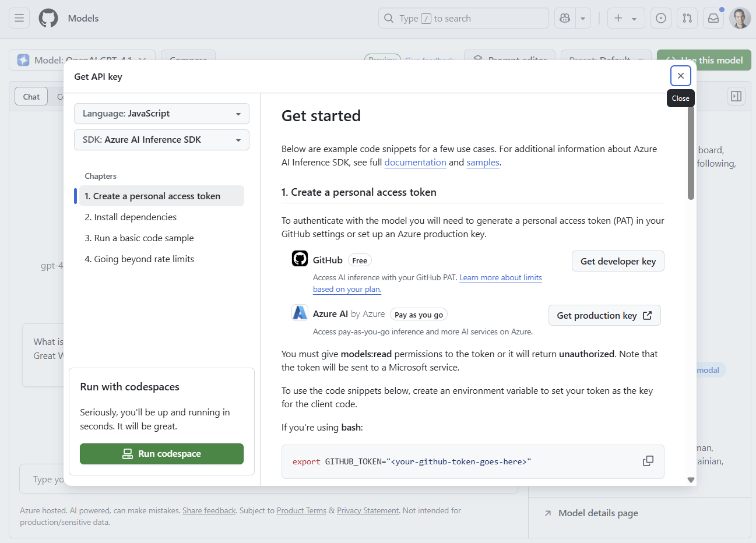The width and height of the screenshot is (756, 543).
Task: Select chapter 1 Create a personal access token
Action: click(x=161, y=196)
